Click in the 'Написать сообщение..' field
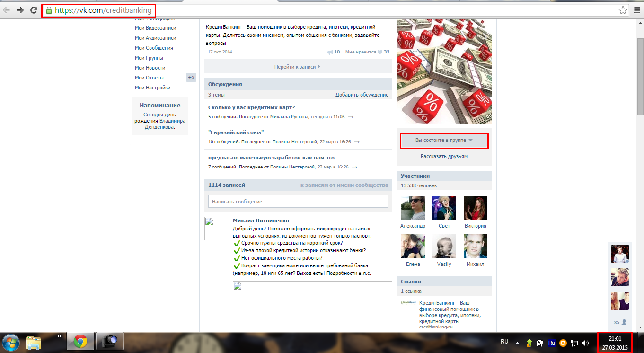 298,202
